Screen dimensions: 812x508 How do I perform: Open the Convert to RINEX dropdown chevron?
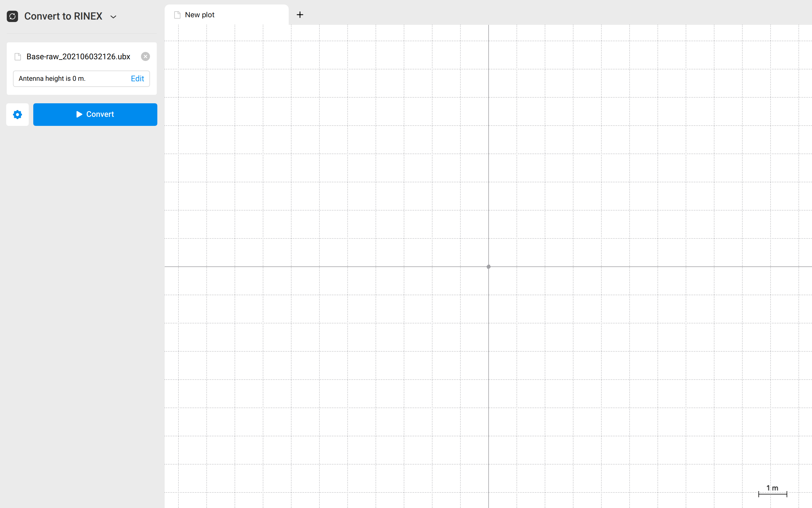tap(113, 17)
